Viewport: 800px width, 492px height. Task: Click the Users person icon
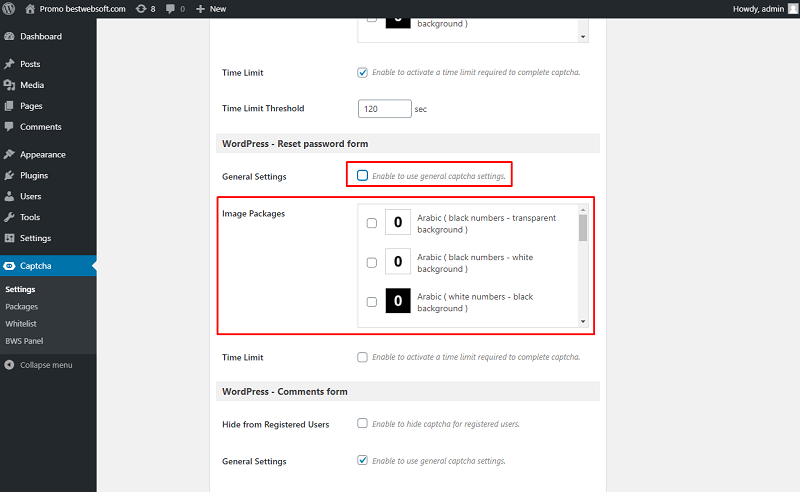(x=9, y=196)
